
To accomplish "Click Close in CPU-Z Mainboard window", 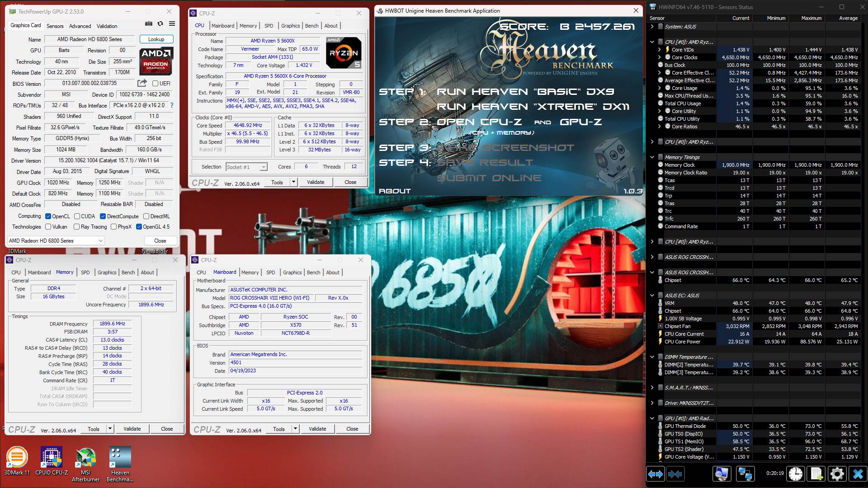I will pyautogui.click(x=352, y=429).
